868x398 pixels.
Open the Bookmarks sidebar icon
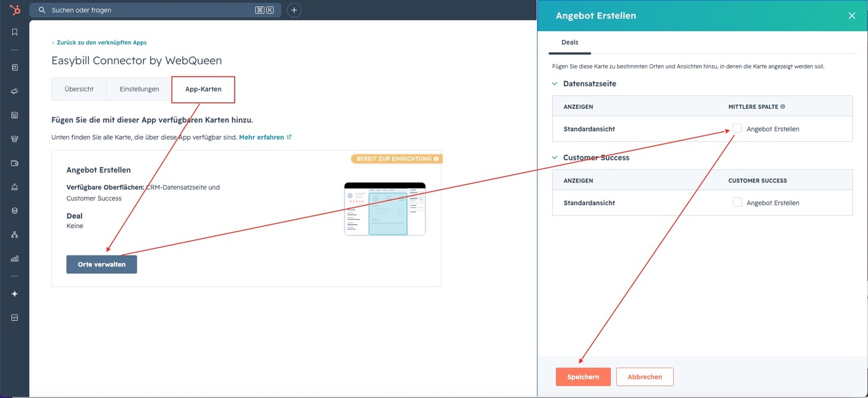pos(15,32)
